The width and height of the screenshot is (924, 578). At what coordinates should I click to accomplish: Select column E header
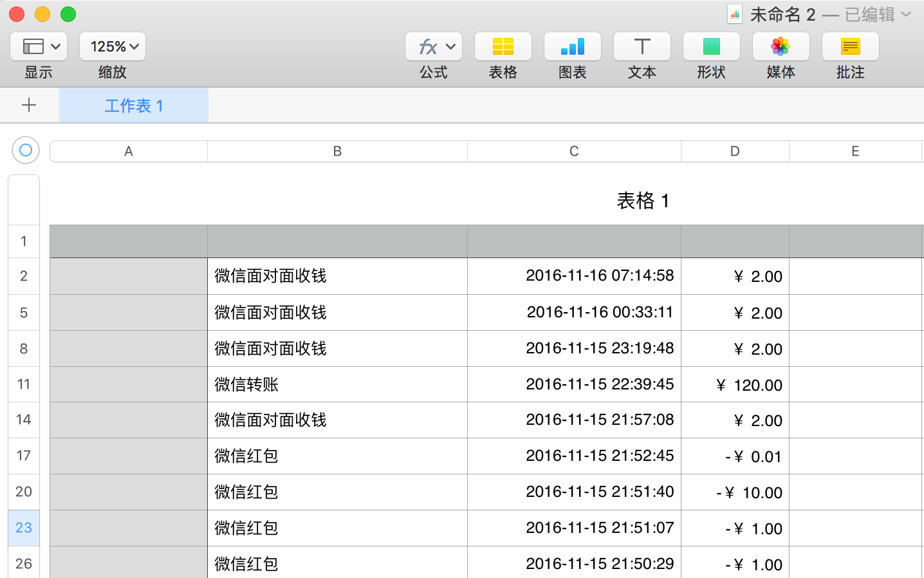pos(855,151)
